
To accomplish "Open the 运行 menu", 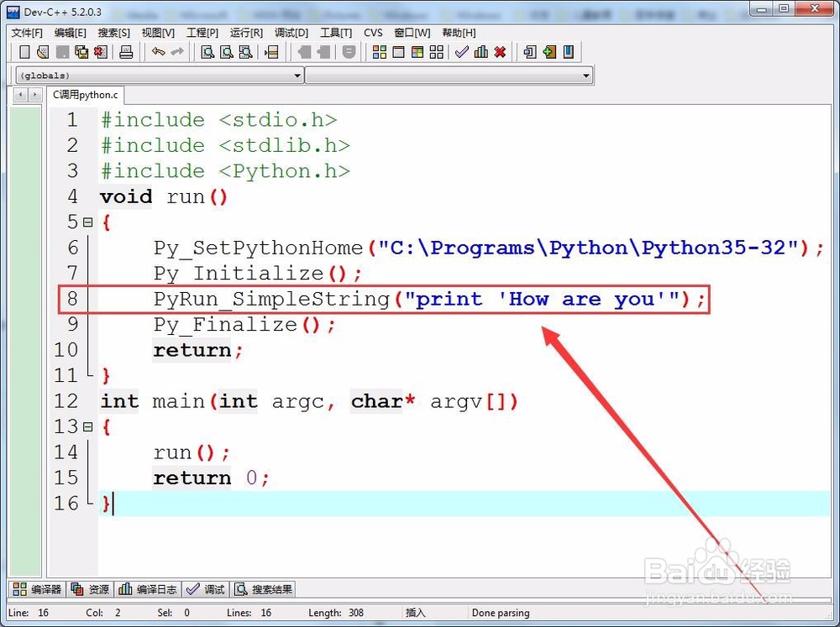I will point(245,33).
